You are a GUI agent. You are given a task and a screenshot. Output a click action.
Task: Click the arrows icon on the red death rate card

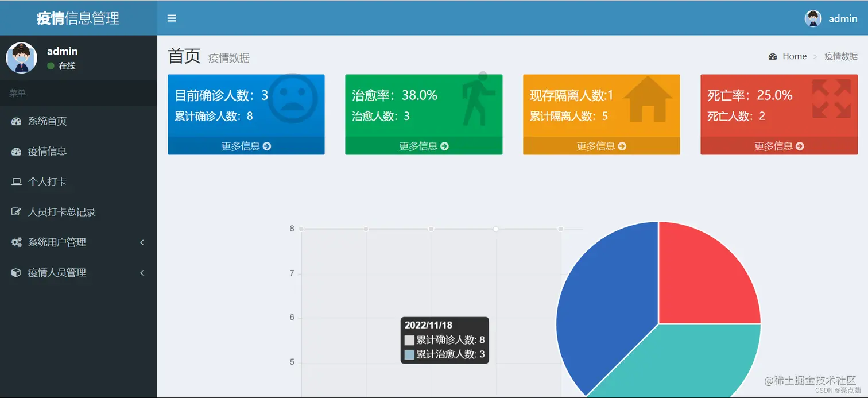pos(831,98)
